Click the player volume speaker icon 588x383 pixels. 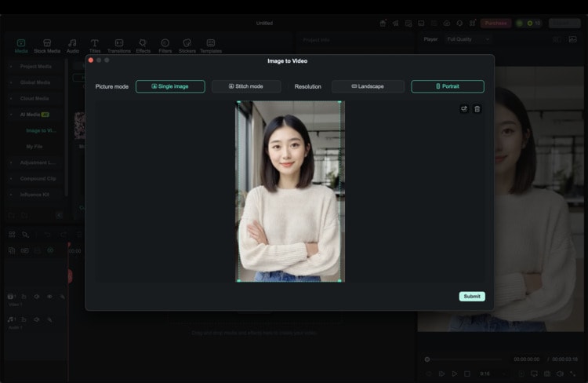[560, 374]
